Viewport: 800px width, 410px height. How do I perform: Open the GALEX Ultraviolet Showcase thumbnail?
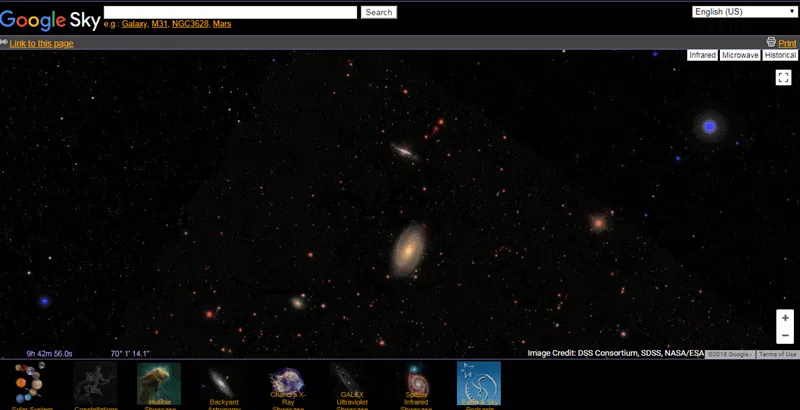click(351, 383)
